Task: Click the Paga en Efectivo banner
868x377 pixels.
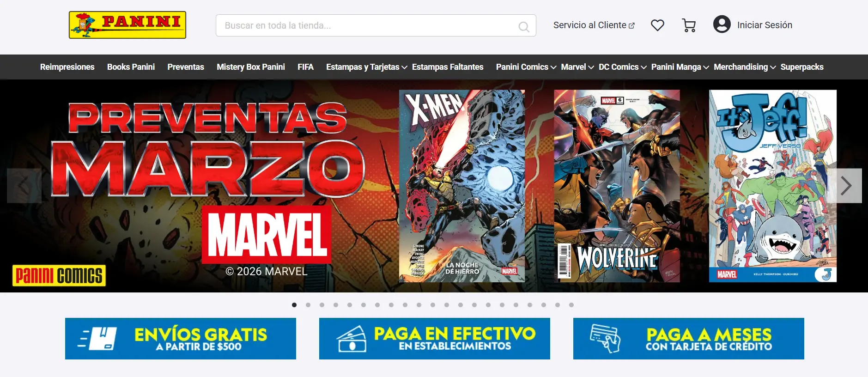Action: tap(435, 339)
